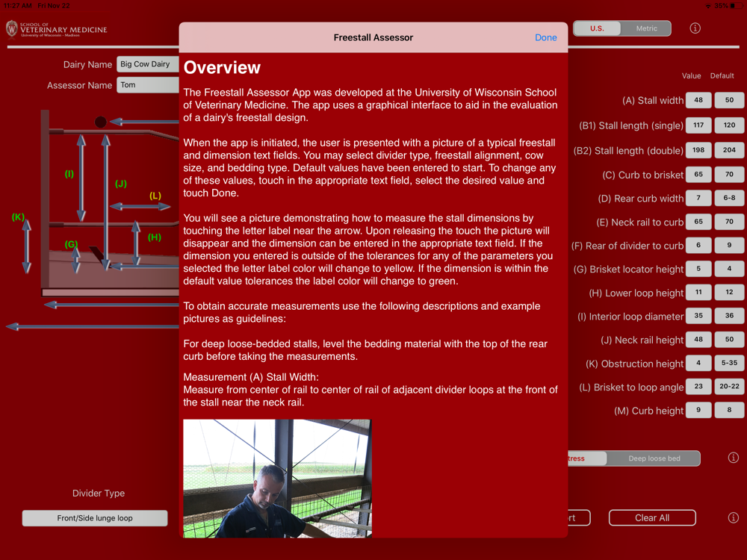Switch units to U.S.
This screenshot has width=747, height=560.
tap(597, 28)
